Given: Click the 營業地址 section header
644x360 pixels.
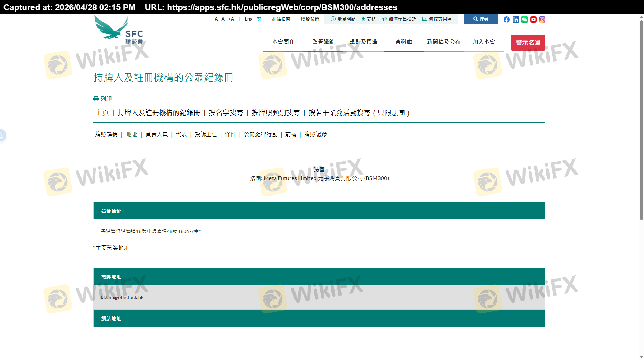Looking at the screenshot, I should [319, 211].
